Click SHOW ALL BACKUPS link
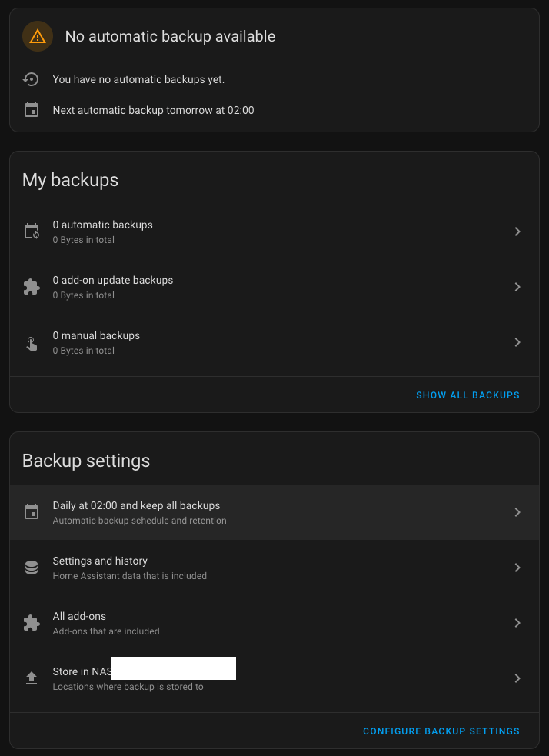 point(467,395)
